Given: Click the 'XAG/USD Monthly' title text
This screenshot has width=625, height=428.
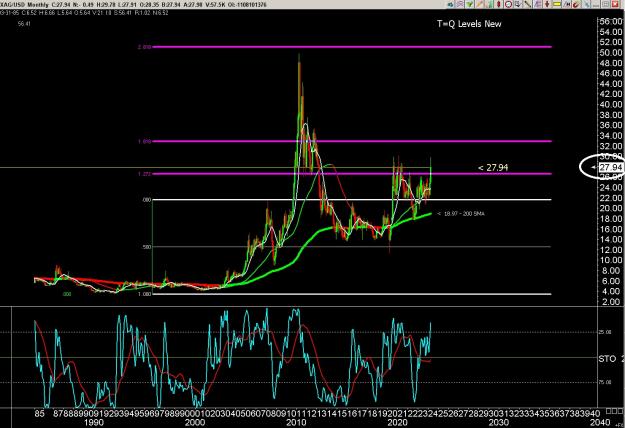Looking at the screenshot, I should click(x=24, y=5).
